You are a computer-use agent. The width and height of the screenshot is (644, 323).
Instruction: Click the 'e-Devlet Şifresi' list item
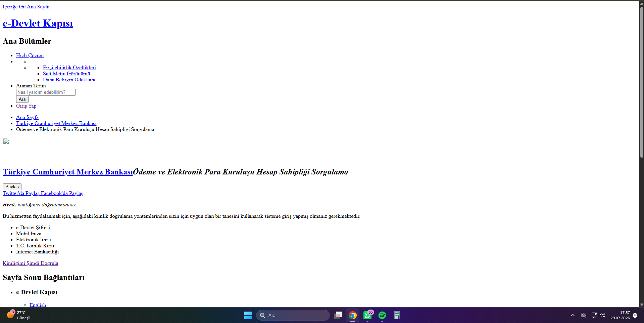pyautogui.click(x=33, y=228)
